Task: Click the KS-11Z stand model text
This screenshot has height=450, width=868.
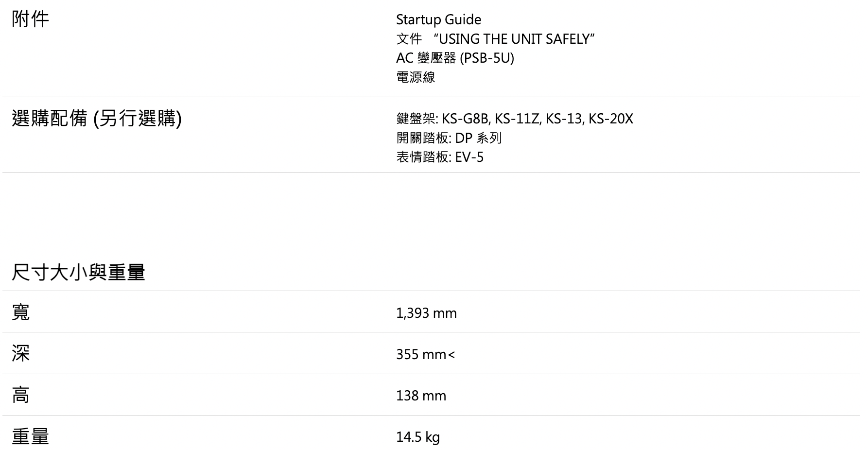Action: pos(517,119)
